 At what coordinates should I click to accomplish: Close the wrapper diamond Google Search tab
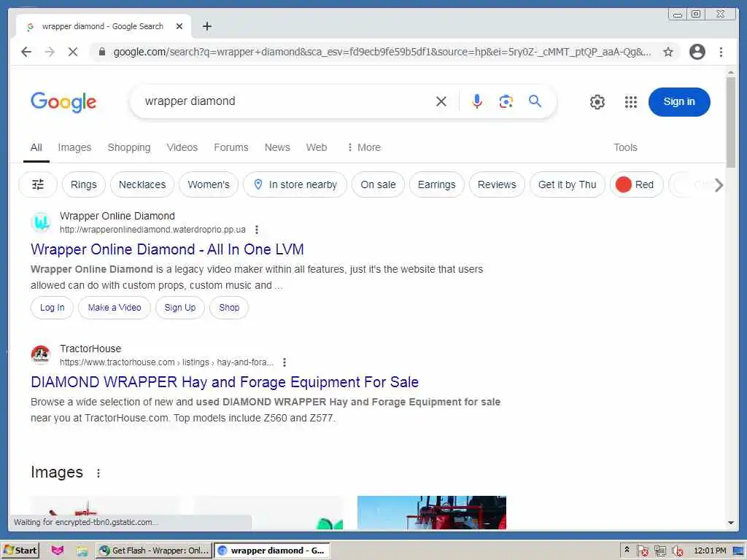pyautogui.click(x=179, y=26)
